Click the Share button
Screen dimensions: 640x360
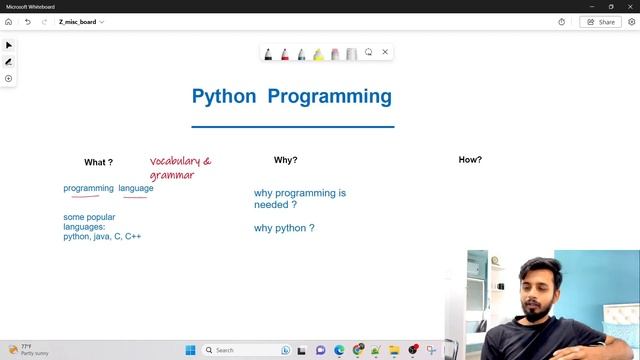[x=600, y=22]
